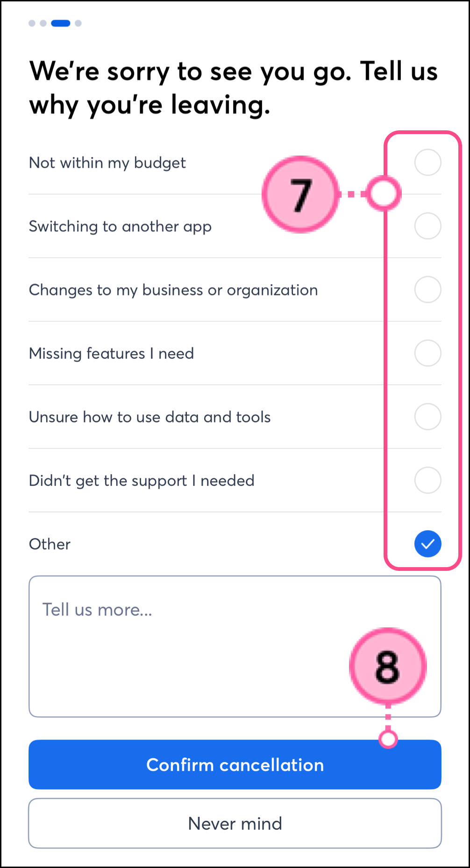Image resolution: width=470 pixels, height=868 pixels.
Task: Click the 'Other' option label
Action: (50, 544)
